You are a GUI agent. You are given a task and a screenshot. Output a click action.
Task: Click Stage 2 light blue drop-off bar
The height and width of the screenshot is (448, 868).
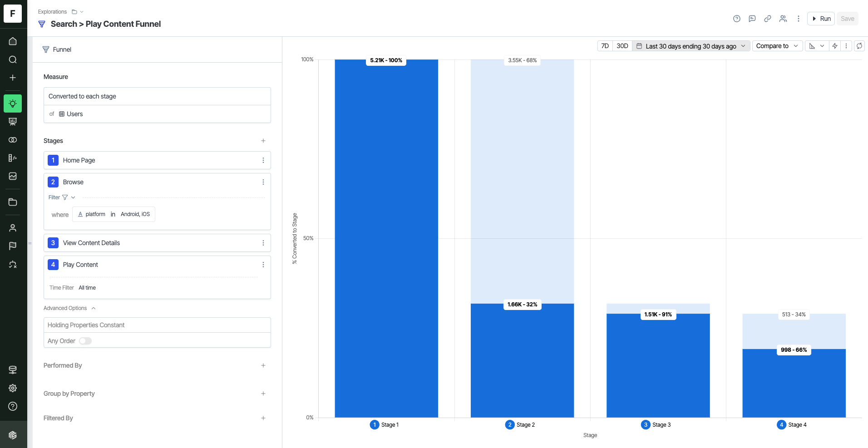pos(522,182)
